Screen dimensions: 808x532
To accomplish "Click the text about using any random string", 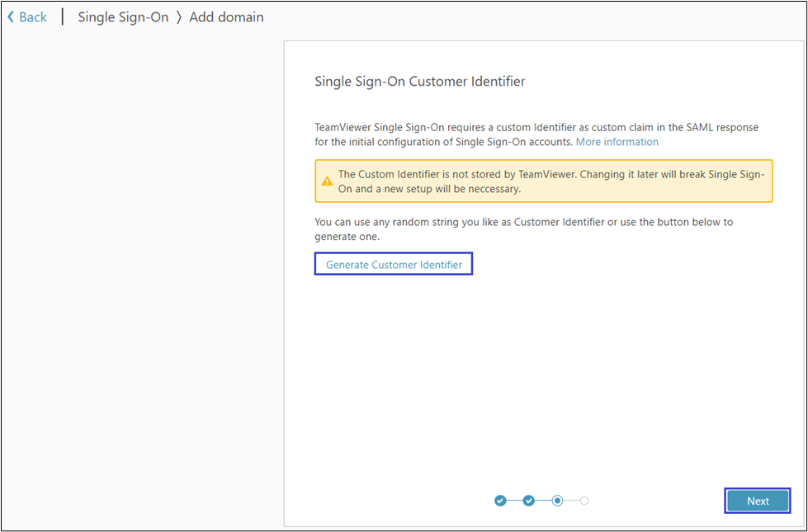I will (x=523, y=229).
